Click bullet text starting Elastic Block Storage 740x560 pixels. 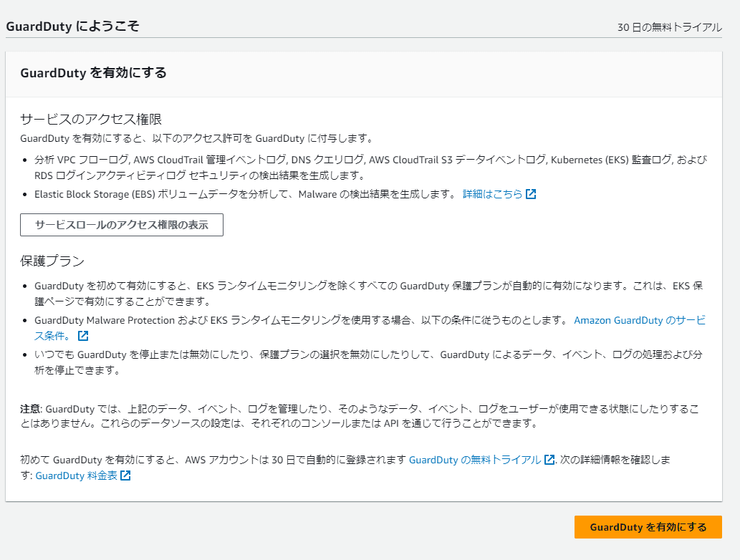[x=244, y=194]
